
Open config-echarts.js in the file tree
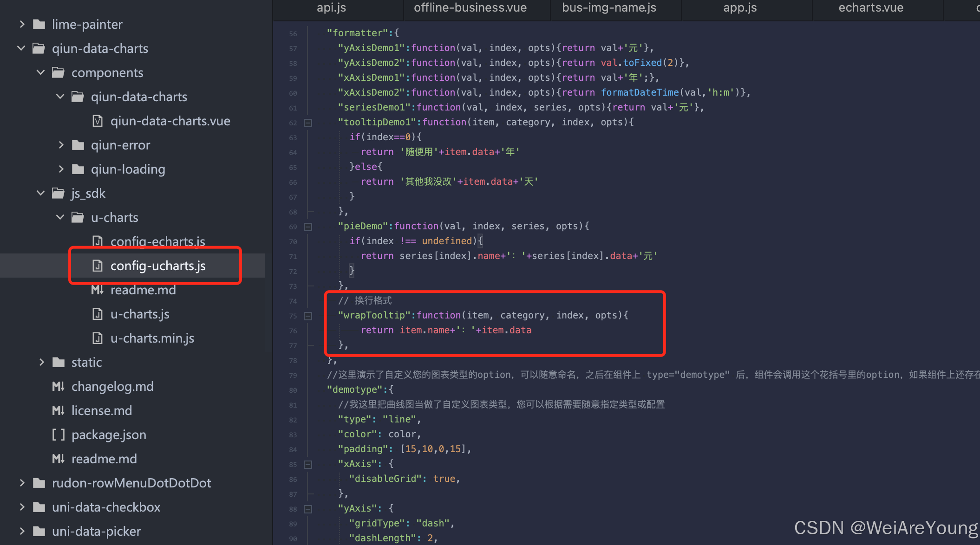(157, 241)
